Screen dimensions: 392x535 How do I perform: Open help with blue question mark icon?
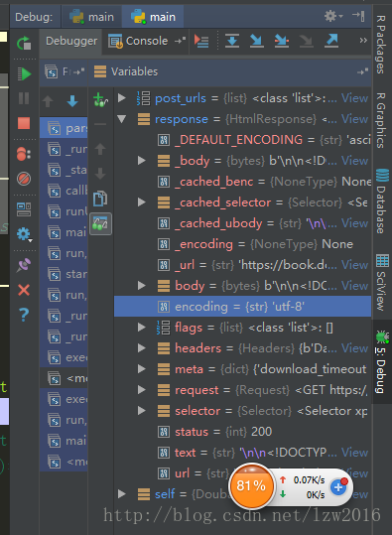coord(24,315)
